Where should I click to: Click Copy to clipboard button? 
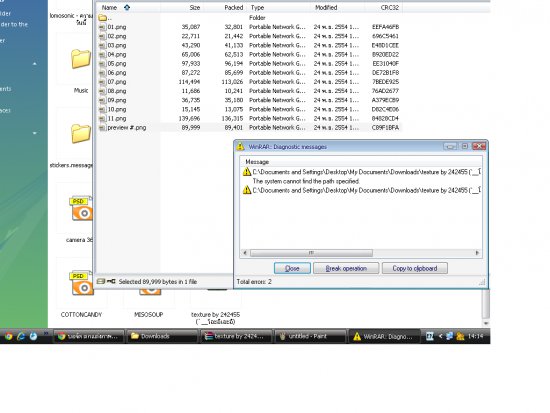pyautogui.click(x=415, y=268)
